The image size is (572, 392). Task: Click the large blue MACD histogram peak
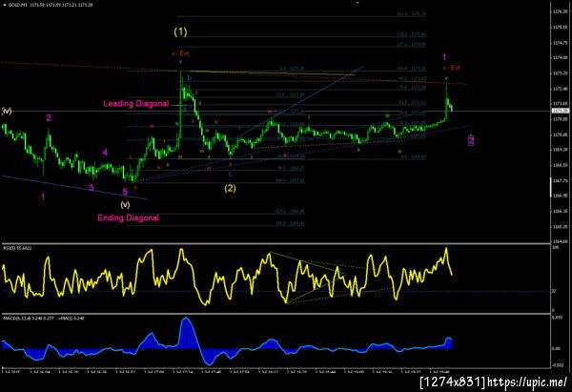187,332
